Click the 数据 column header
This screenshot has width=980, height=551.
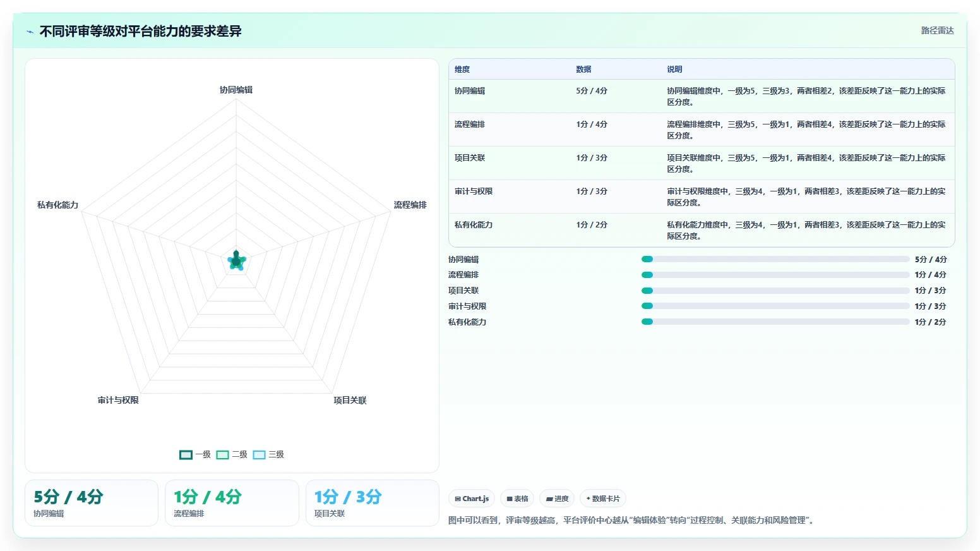point(583,70)
